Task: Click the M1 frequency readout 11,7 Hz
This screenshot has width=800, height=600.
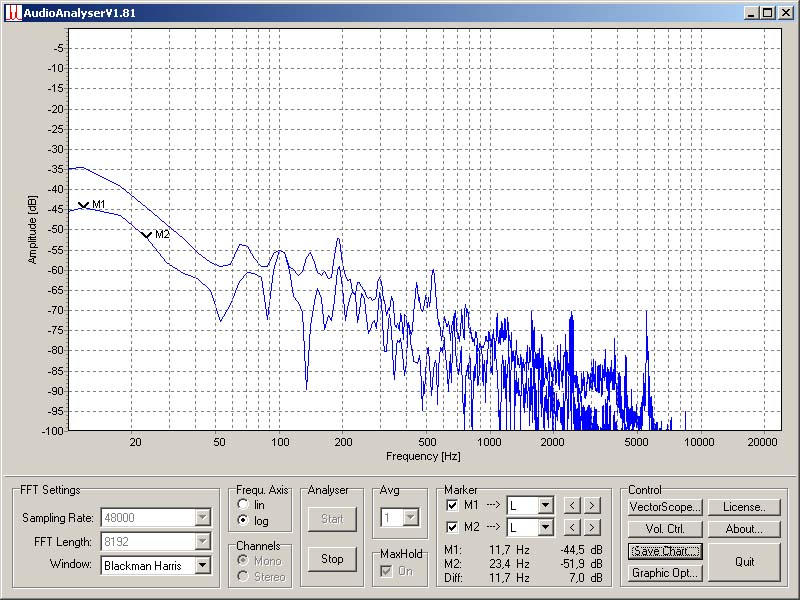Action: pyautogui.click(x=509, y=550)
